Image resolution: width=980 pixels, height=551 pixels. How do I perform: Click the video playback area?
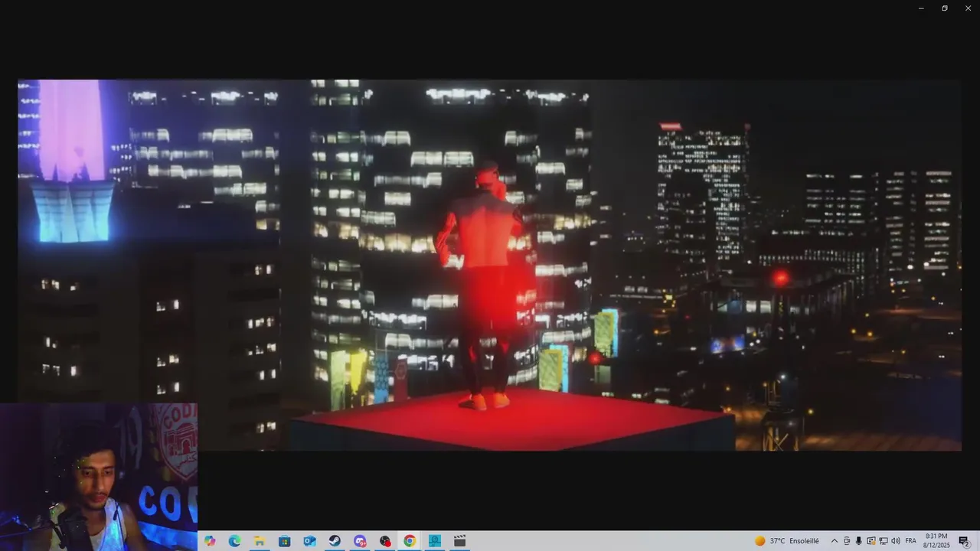[489, 265]
